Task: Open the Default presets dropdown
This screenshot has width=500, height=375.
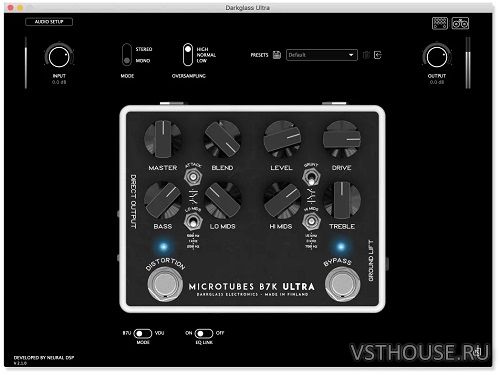Action: tap(322, 55)
